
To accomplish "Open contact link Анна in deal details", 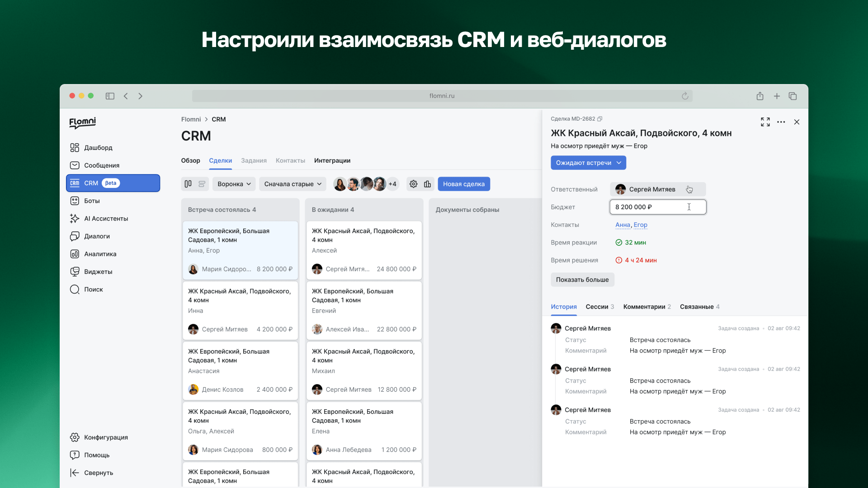I will click(x=623, y=225).
